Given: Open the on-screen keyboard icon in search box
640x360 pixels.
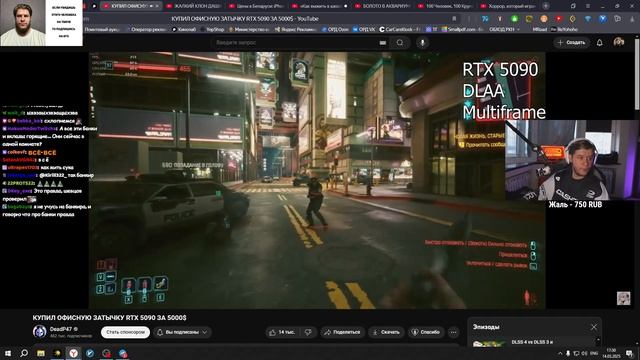Looking at the screenshot, I should click(382, 42).
